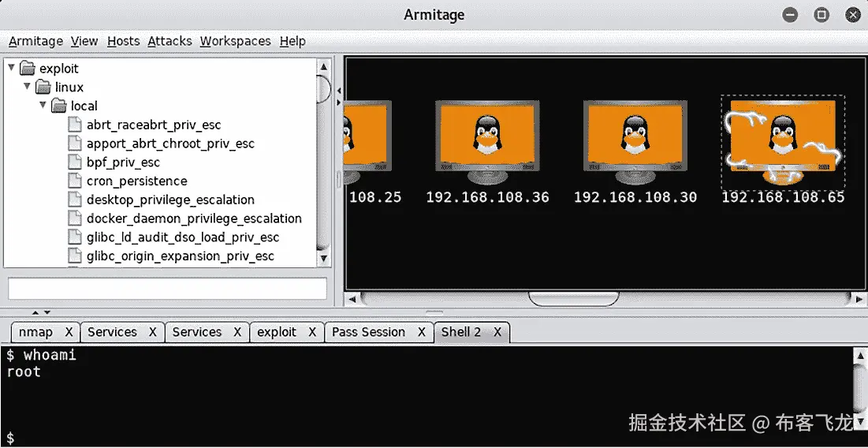Viewport: 868px width, 448px height.
Task: Click the module search input field
Action: click(x=167, y=289)
